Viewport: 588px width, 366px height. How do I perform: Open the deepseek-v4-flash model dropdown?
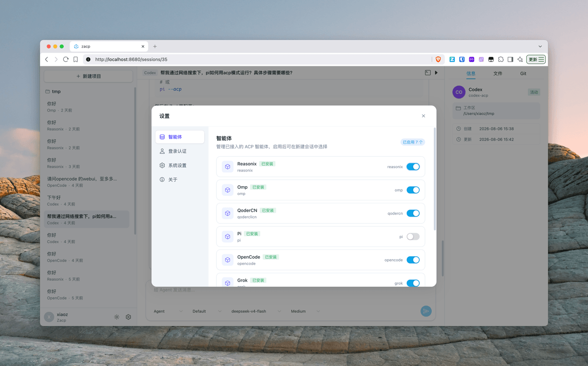click(x=256, y=311)
